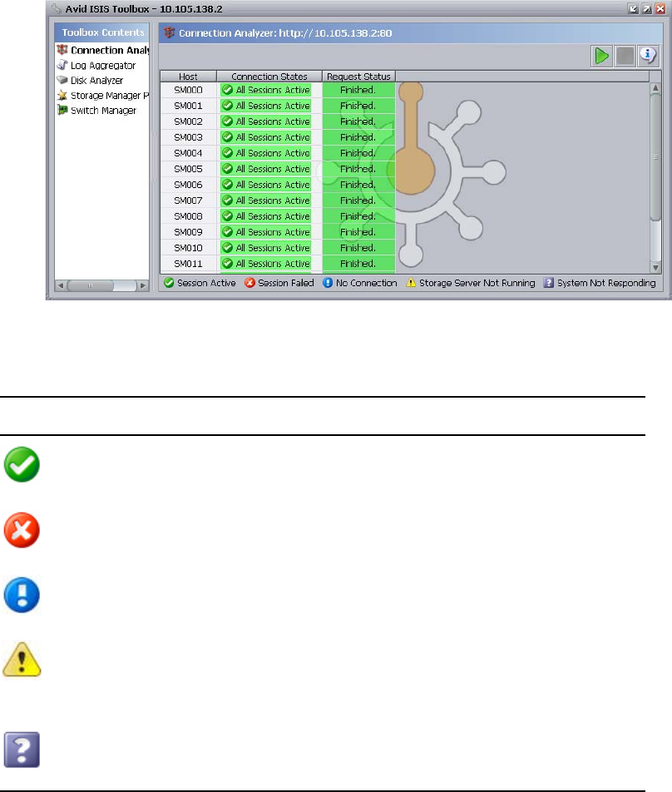672x792 pixels.
Task: Click SM009's green check status icon
Action: coord(228,232)
